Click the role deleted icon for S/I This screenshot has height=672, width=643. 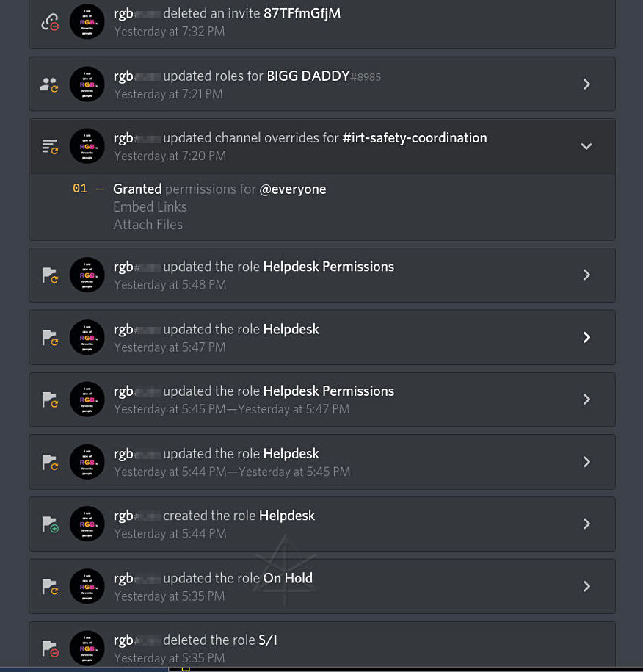[x=49, y=648]
